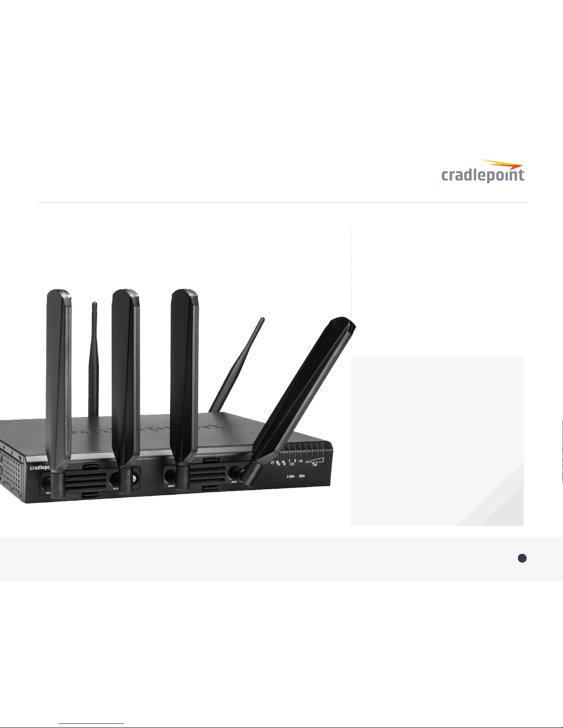Click the right modem AUX port label
This screenshot has width=563, height=728.
pyautogui.click(x=234, y=482)
